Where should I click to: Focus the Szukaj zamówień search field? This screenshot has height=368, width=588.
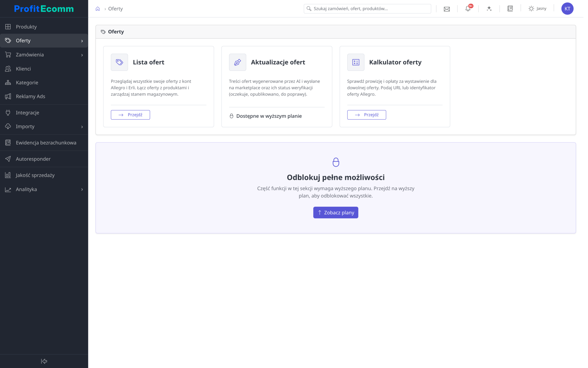[367, 9]
